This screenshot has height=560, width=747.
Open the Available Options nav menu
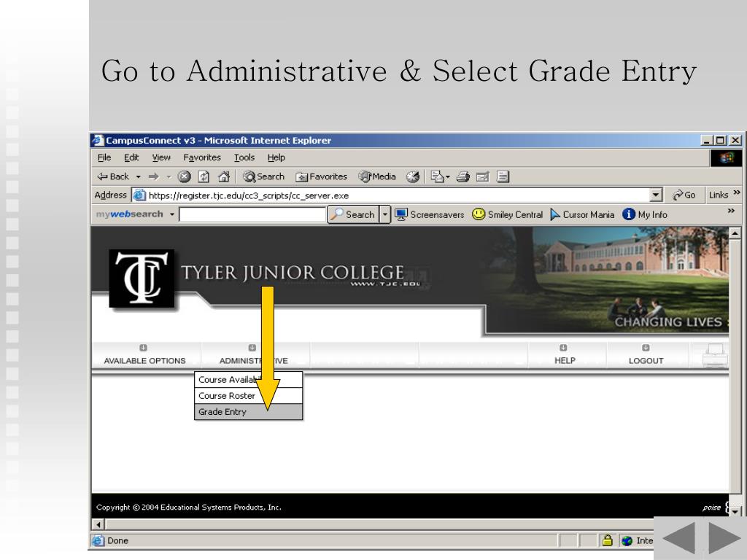[x=145, y=355]
